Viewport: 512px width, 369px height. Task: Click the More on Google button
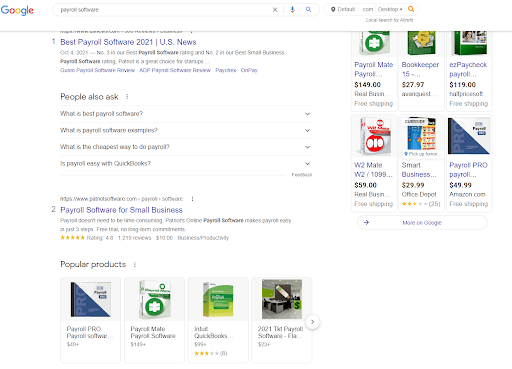point(422,222)
